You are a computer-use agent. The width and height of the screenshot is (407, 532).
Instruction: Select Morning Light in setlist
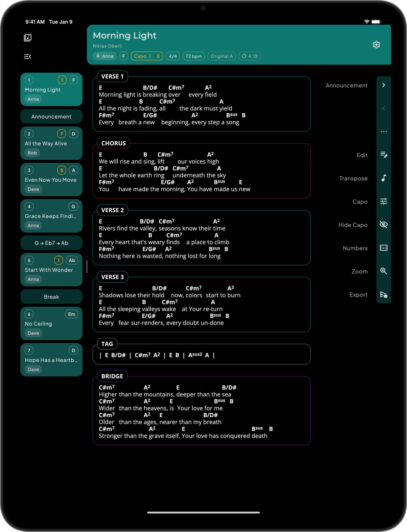(x=51, y=89)
